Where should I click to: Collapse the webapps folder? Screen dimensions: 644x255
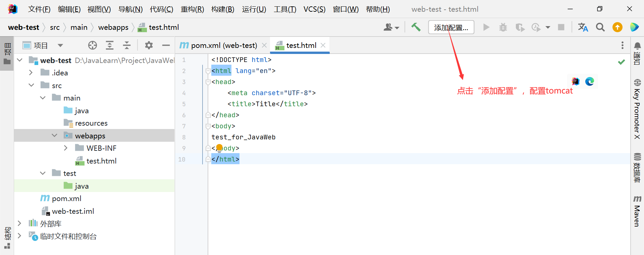54,136
